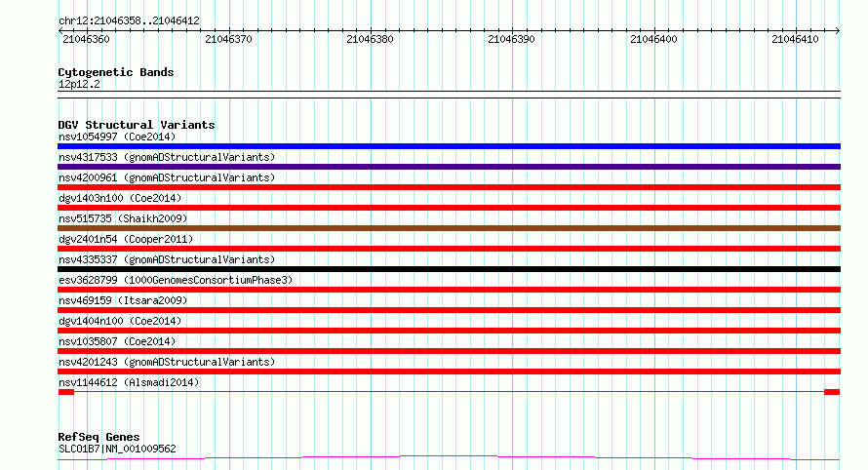Select nsv1144612 (Alsmadi2014) label
868x470 pixels.
(x=129, y=382)
